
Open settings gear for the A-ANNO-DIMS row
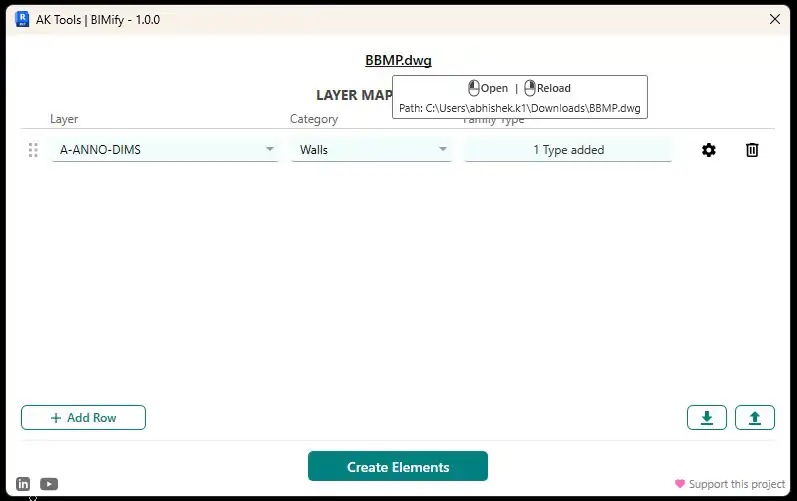709,150
